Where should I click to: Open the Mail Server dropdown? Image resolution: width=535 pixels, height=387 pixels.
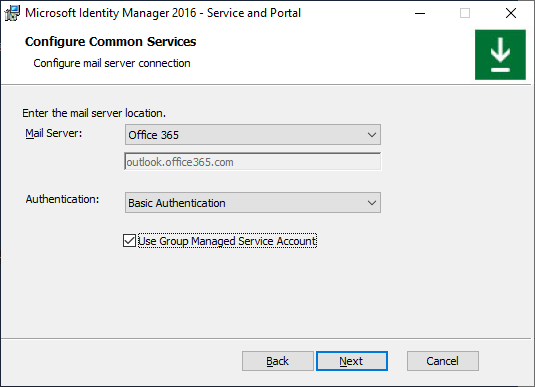(x=253, y=135)
